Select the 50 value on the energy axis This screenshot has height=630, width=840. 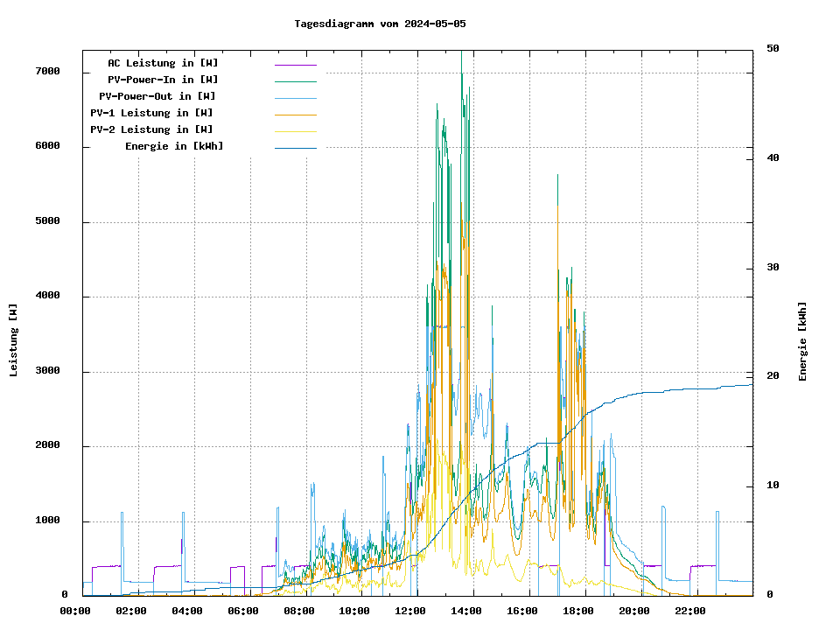pos(773,49)
